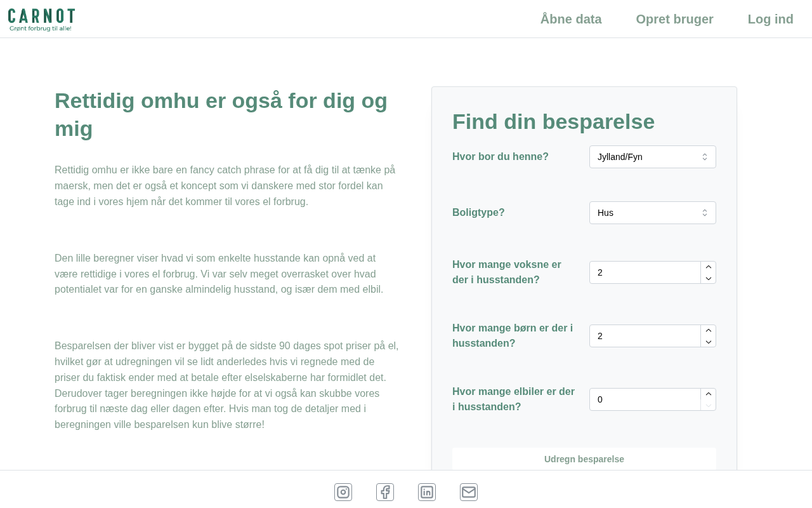The height and width of the screenshot is (508, 812).
Task: Click the email envelope icon
Action: click(x=469, y=492)
